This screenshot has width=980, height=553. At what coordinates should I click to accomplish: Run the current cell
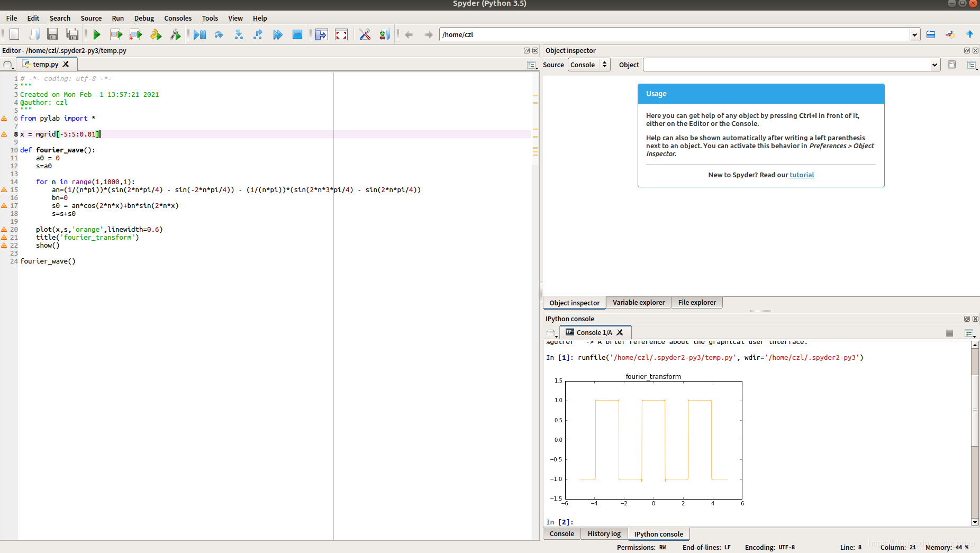pyautogui.click(x=116, y=34)
